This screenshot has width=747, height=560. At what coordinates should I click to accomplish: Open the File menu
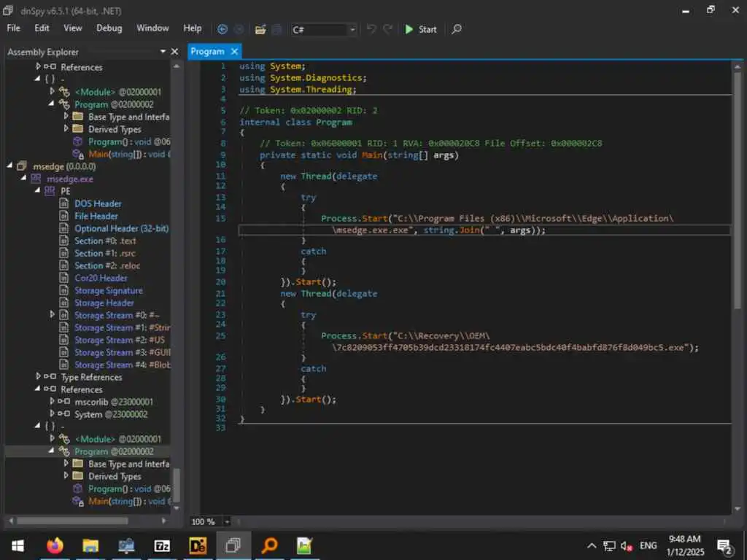click(x=13, y=28)
